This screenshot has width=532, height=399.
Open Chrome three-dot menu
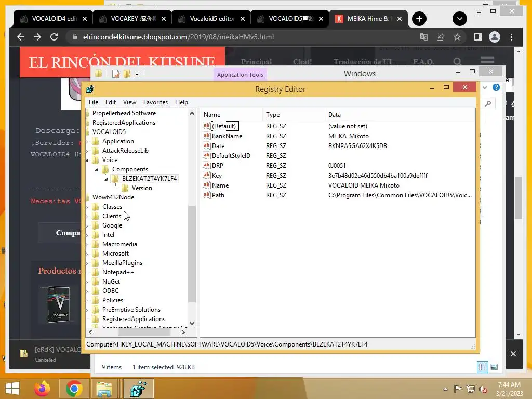(x=511, y=37)
